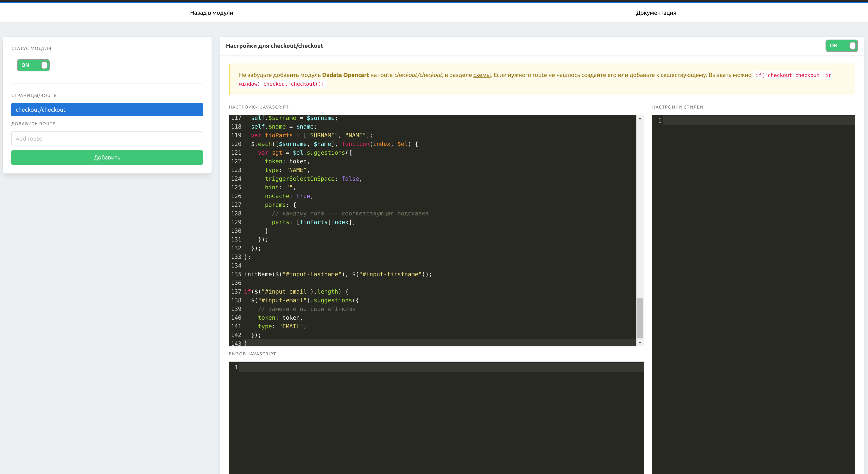Click line number 127 gutter of params block
868x474 pixels.
click(x=236, y=205)
